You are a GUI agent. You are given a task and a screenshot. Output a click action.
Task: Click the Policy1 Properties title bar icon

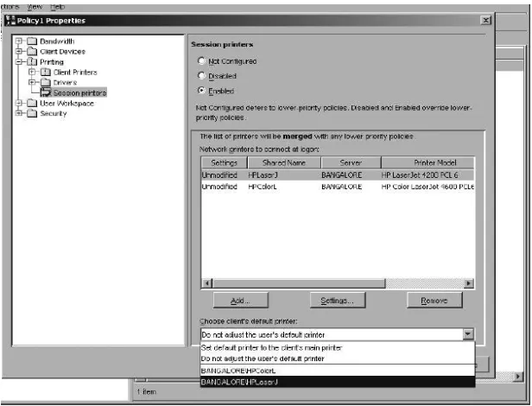point(10,21)
